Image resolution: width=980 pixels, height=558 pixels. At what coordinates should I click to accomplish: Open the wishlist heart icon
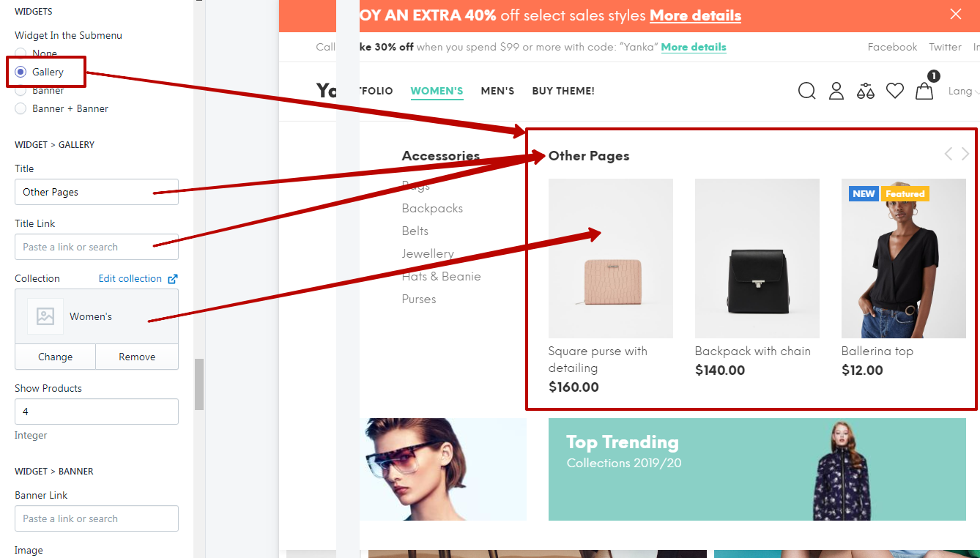pos(895,91)
